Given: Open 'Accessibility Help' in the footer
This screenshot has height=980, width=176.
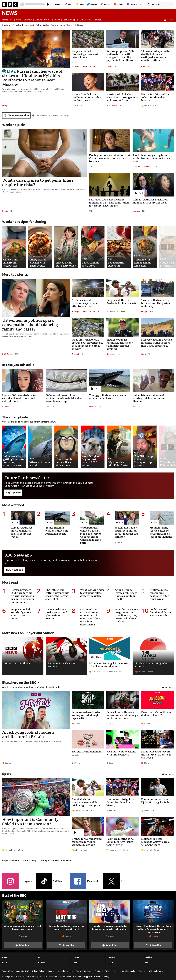Looking at the screenshot, I should (65, 971).
